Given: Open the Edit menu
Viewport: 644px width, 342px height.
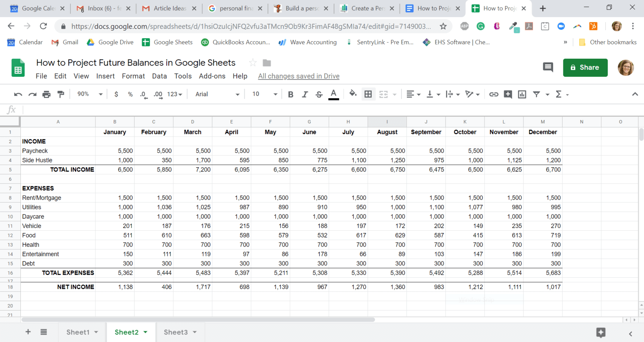Looking at the screenshot, I should coord(60,76).
